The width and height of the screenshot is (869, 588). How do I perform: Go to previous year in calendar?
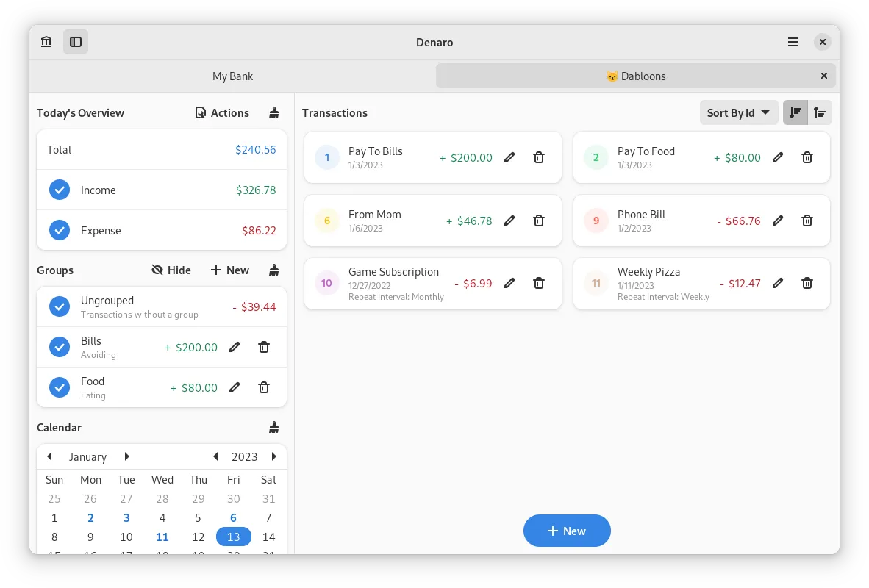[x=215, y=456]
